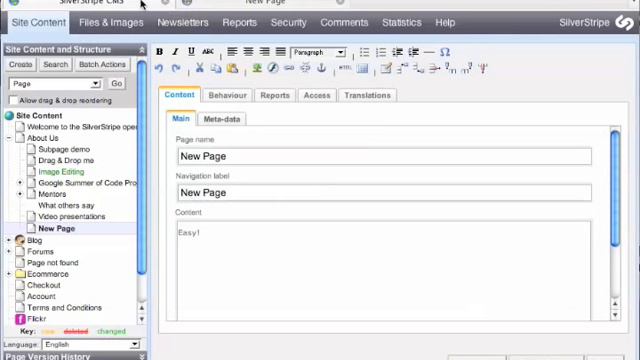Copy the selected content
The width and height of the screenshot is (640, 360).
click(x=216, y=68)
